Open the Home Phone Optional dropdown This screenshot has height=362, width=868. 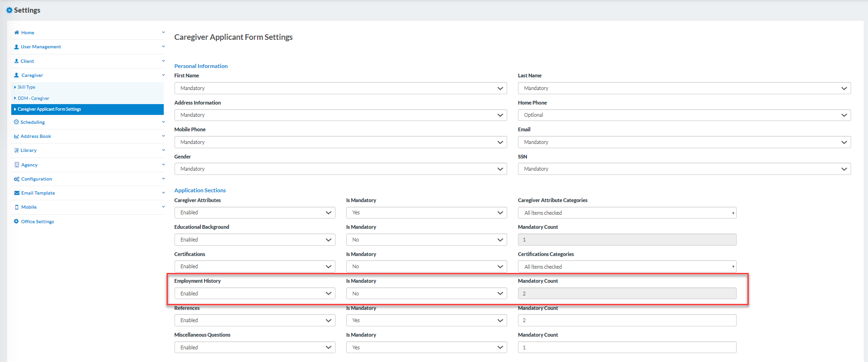click(684, 115)
